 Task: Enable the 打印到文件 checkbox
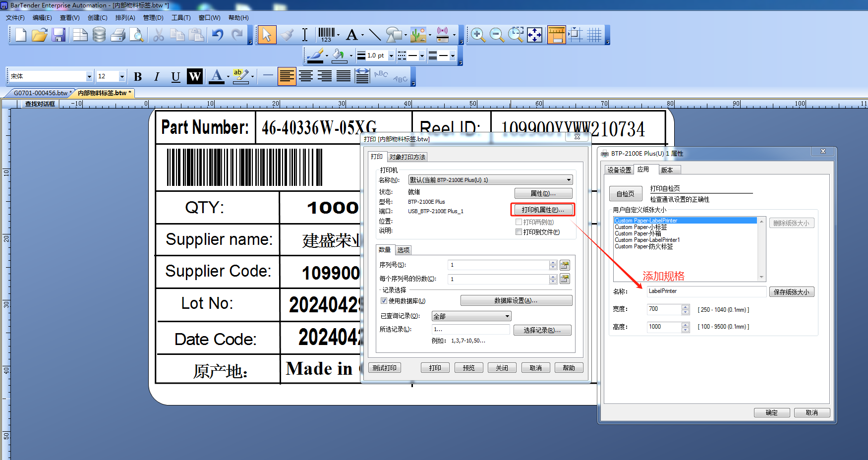pyautogui.click(x=519, y=232)
